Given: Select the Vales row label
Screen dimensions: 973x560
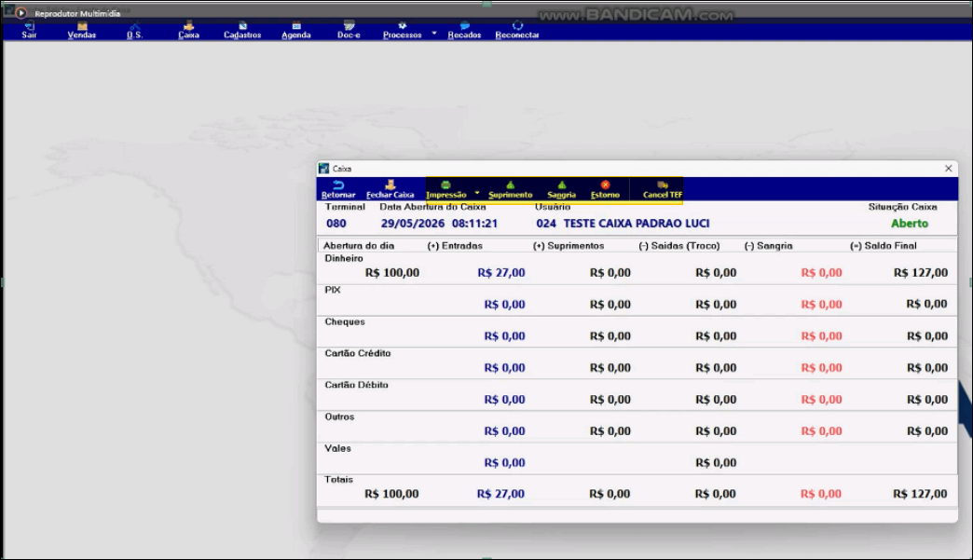Looking at the screenshot, I should (x=338, y=448).
